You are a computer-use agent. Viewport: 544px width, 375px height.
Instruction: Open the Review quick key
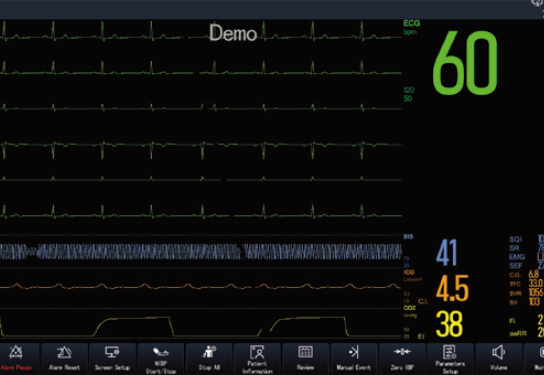point(305,359)
